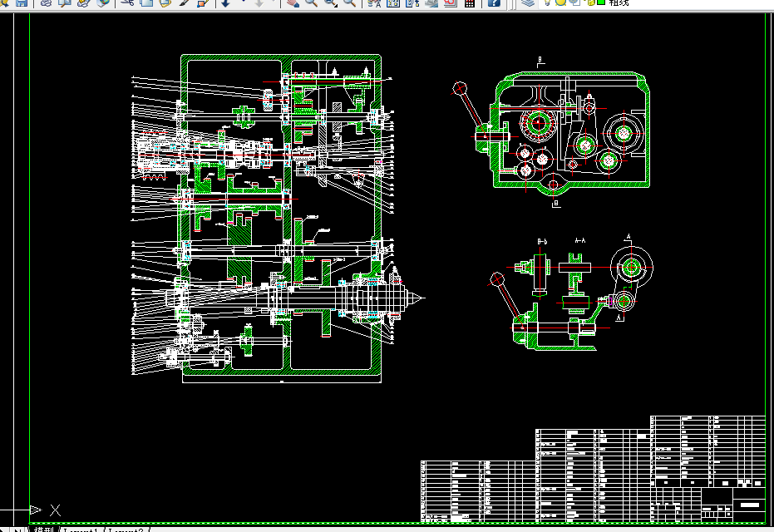
Task: Click the Plot printer icon
Action: click(46, 3)
